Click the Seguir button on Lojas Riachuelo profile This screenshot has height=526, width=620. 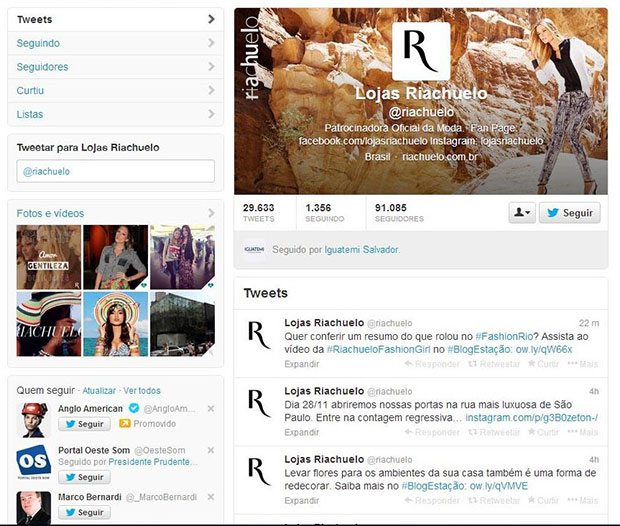coord(569,212)
